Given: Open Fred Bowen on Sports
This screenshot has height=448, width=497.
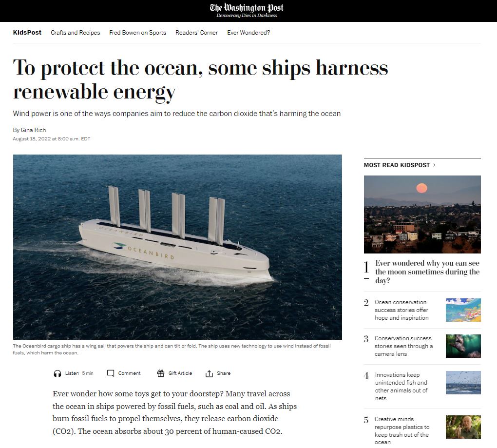Looking at the screenshot, I should [137, 32].
